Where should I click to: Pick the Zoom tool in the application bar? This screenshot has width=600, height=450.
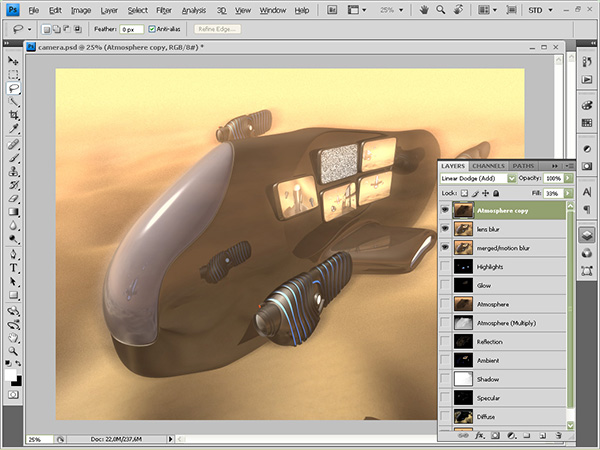coord(442,10)
